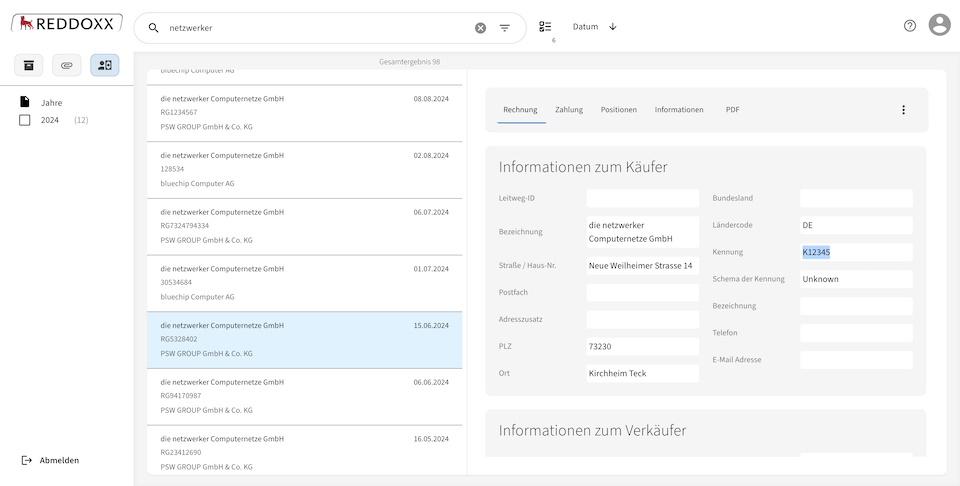Switch to the invoices contact view
Viewport: 960px width, 486px height.
(x=105, y=65)
